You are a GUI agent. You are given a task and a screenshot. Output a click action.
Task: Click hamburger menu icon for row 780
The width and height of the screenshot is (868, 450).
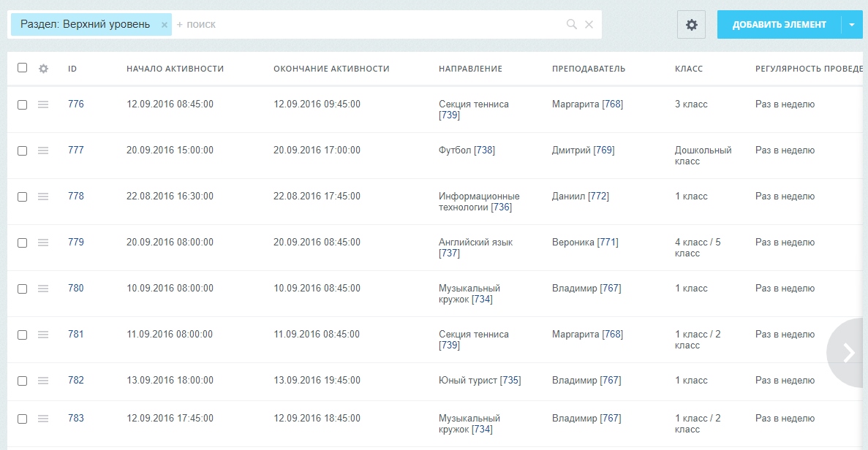[x=43, y=288]
